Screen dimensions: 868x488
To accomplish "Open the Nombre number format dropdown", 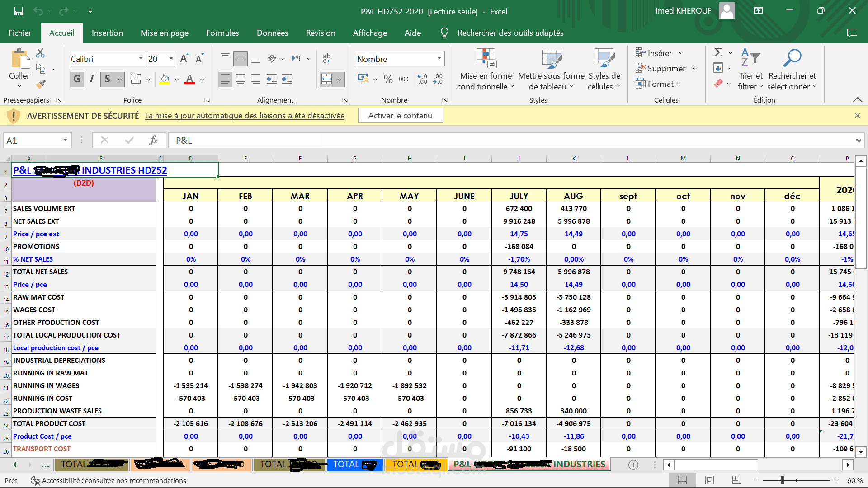I will (x=439, y=59).
